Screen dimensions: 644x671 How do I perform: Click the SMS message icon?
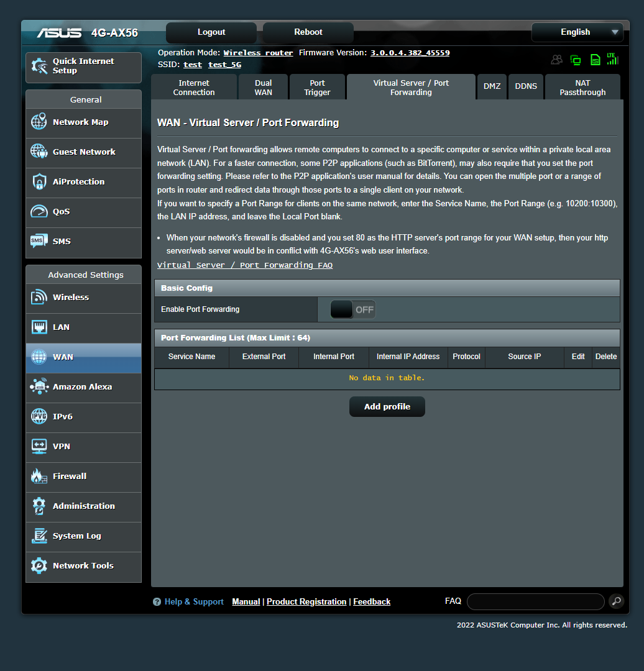[39, 241]
